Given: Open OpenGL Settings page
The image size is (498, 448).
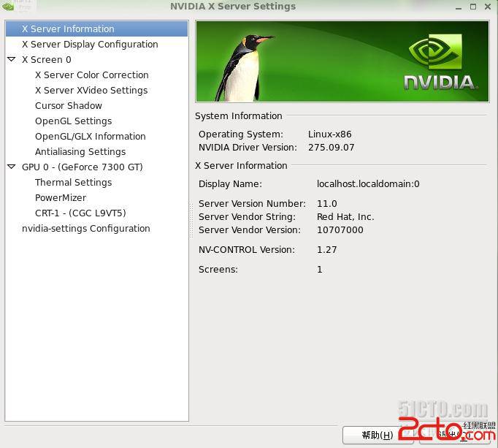Looking at the screenshot, I should pos(73,121).
